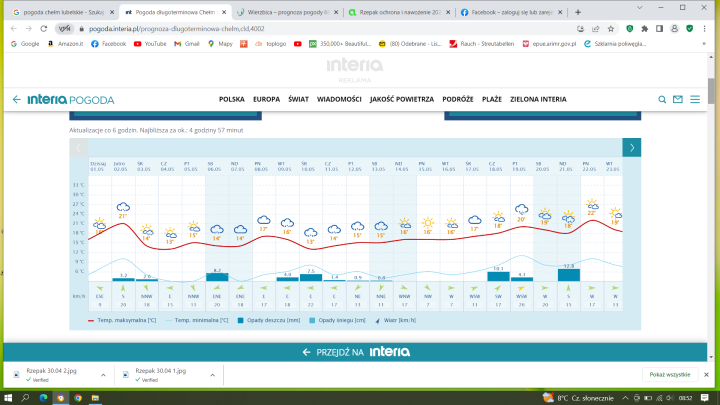Open the Windows Start menu

click(10, 397)
